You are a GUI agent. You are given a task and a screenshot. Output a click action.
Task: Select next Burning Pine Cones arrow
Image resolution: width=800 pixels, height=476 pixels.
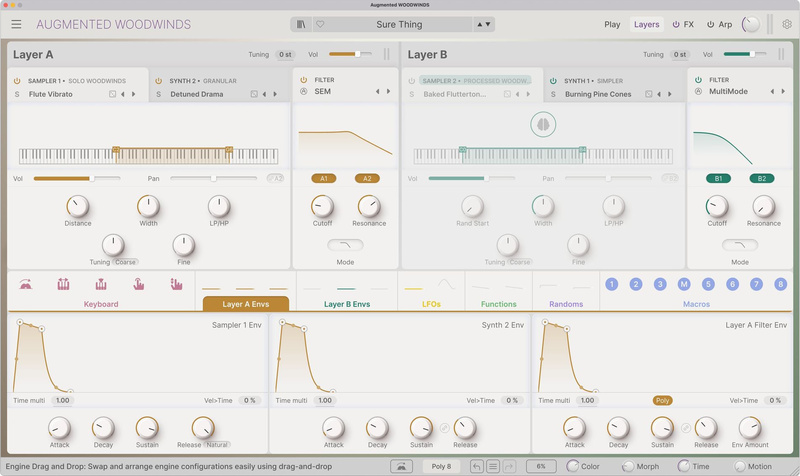click(x=670, y=94)
